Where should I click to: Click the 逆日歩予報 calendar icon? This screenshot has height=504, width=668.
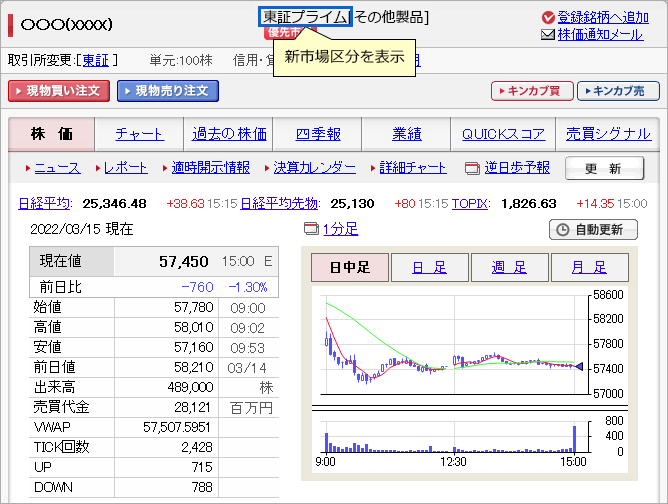[x=473, y=168]
